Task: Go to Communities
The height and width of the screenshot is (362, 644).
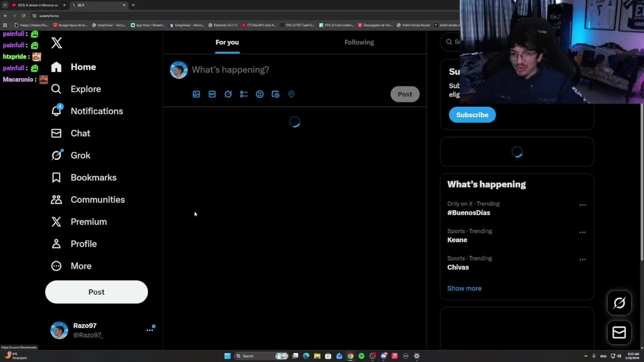Action: click(x=88, y=200)
